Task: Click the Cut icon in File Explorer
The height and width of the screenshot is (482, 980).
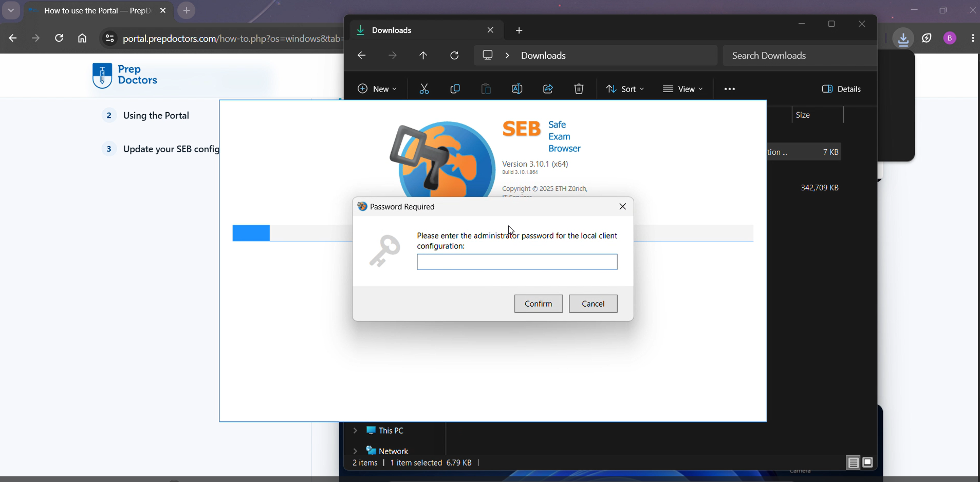Action: tap(424, 89)
